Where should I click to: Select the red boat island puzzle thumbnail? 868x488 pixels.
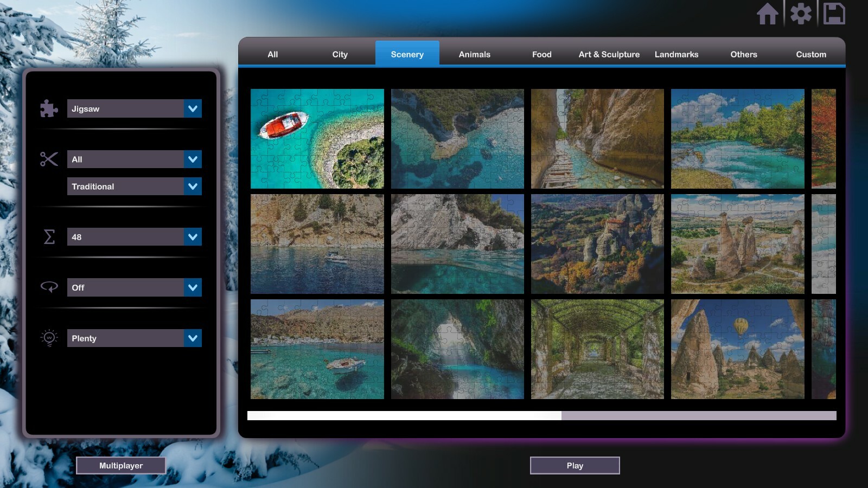[x=317, y=138]
